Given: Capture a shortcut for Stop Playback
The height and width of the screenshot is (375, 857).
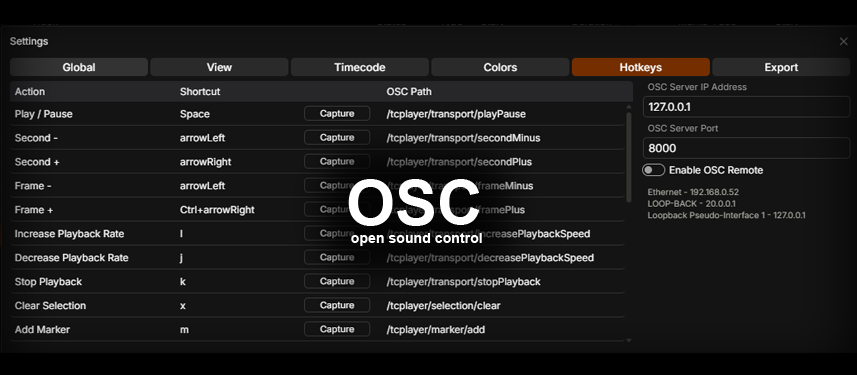Looking at the screenshot, I should pos(337,282).
